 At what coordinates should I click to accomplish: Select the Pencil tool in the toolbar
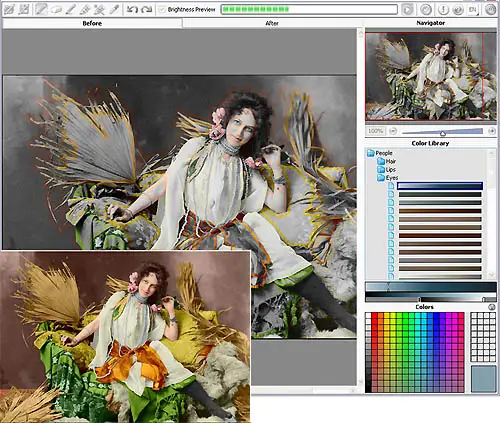(x=70, y=9)
